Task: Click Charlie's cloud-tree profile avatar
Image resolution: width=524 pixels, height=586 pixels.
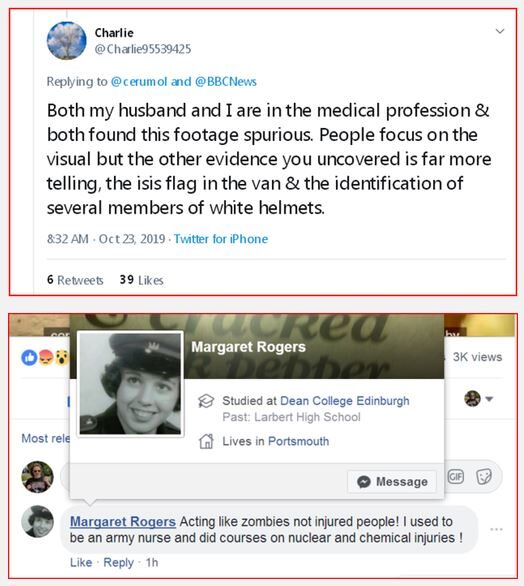Action: pyautogui.click(x=67, y=41)
